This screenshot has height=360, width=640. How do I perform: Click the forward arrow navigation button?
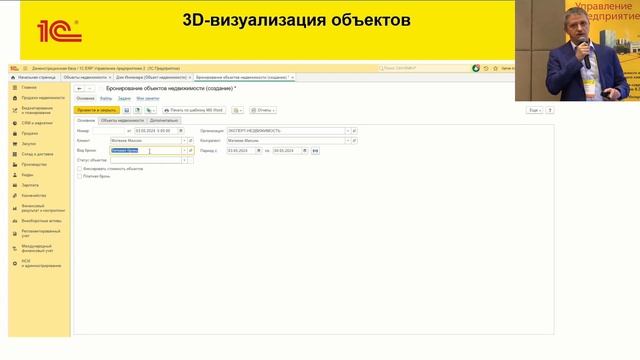(90, 89)
